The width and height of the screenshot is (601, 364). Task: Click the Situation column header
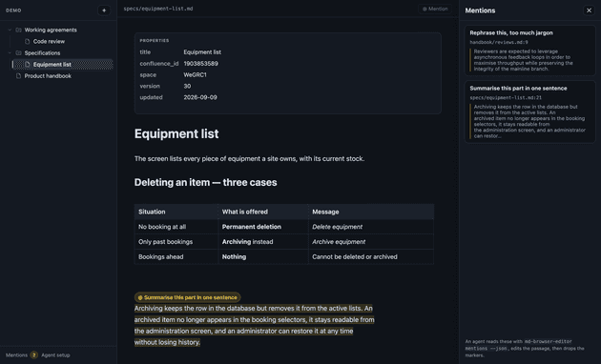pyautogui.click(x=176, y=212)
